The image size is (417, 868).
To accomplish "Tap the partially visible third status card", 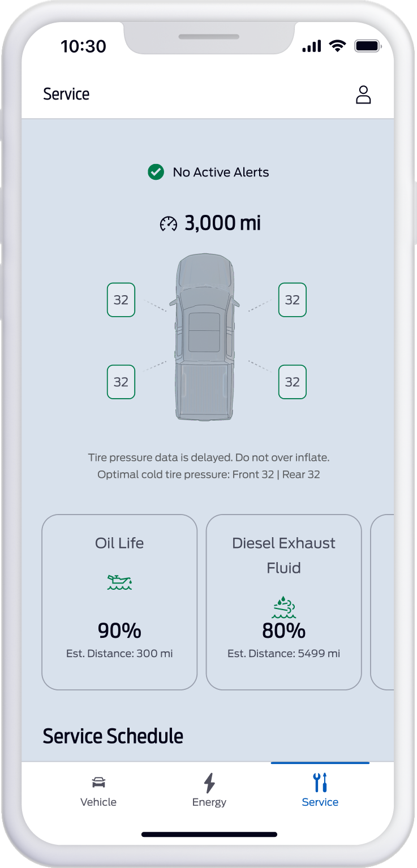I will click(383, 602).
